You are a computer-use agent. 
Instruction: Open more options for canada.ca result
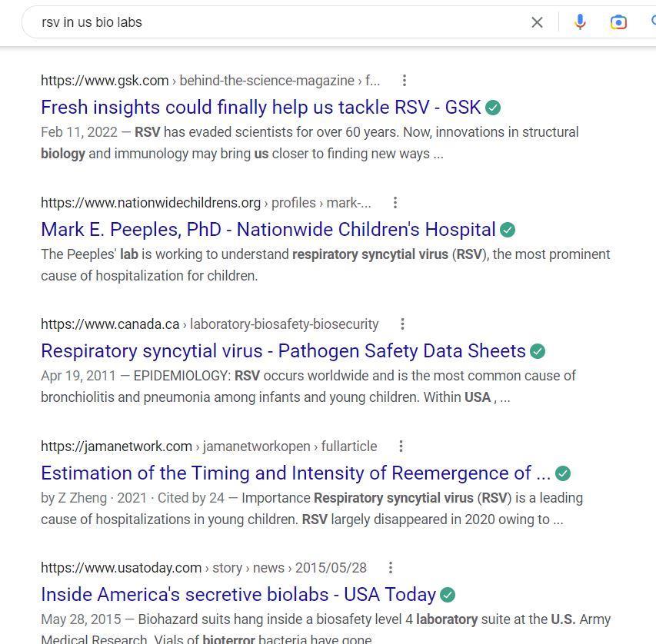(402, 324)
